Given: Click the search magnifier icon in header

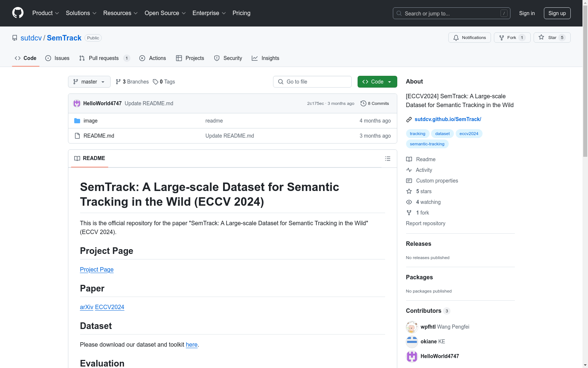Looking at the screenshot, I should [x=399, y=13].
